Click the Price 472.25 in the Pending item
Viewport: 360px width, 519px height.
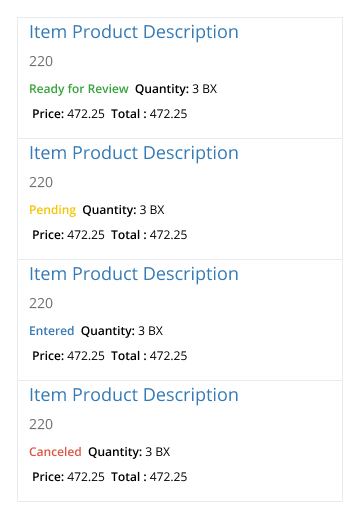tap(68, 235)
